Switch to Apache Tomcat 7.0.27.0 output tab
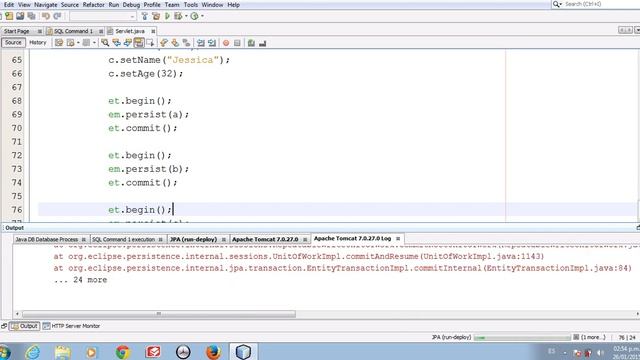This screenshot has width=640, height=360. click(x=265, y=239)
